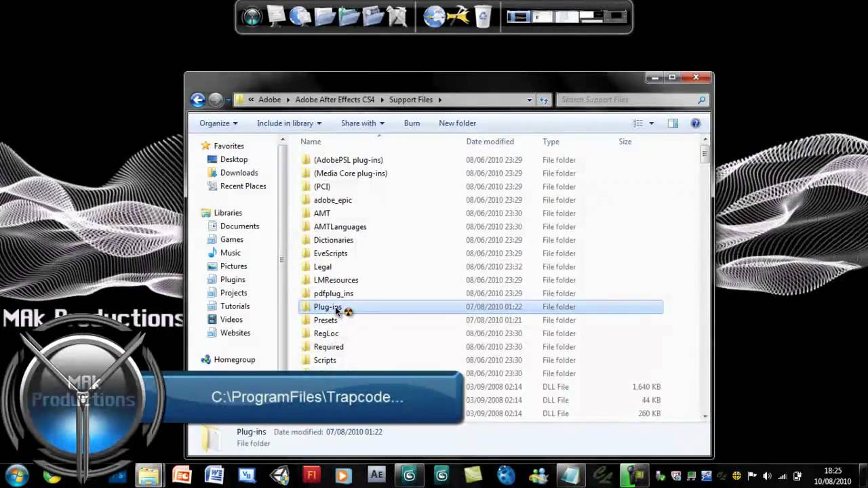Open After Effects from the taskbar
Screen dimensions: 868x488
(376, 475)
